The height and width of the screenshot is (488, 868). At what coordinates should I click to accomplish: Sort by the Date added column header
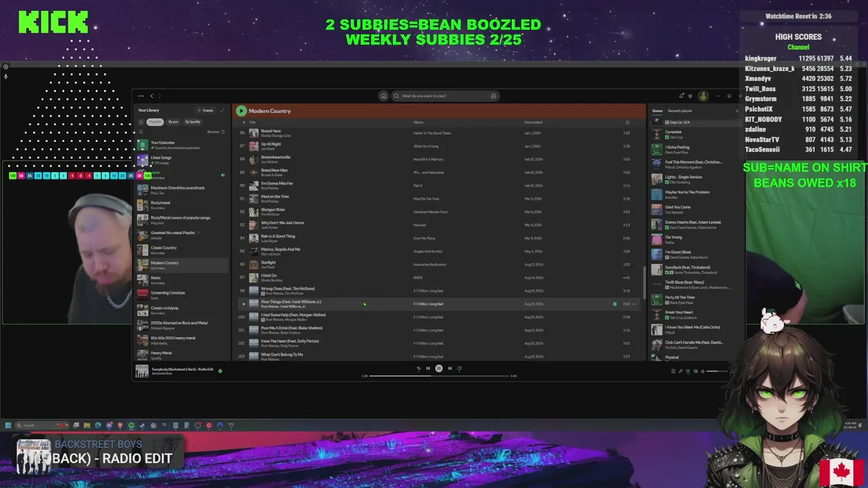click(533, 122)
